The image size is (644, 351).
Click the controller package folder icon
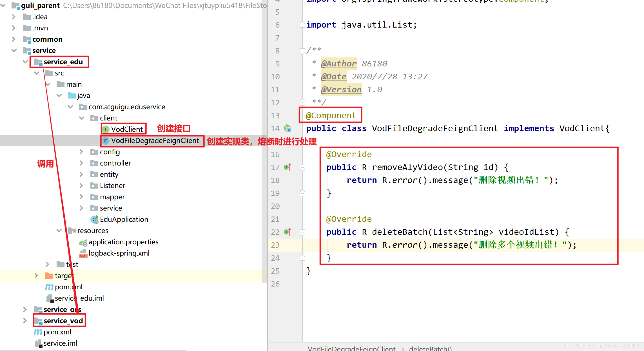click(x=94, y=163)
